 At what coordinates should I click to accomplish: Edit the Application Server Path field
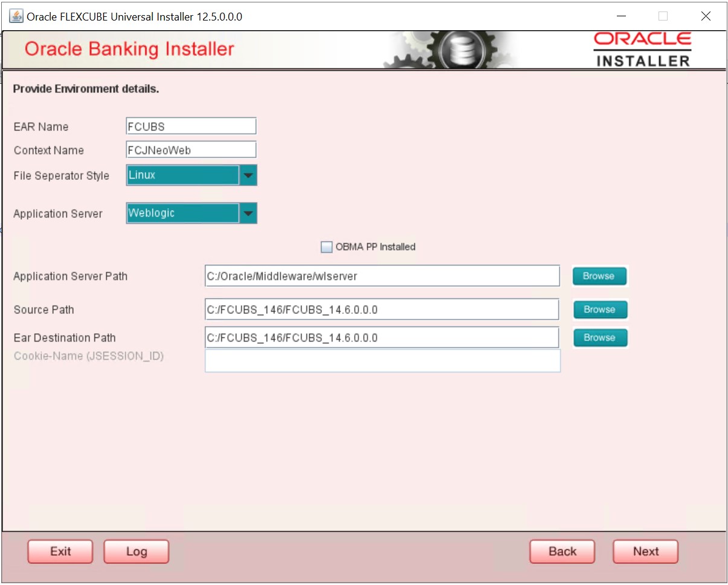pos(382,276)
